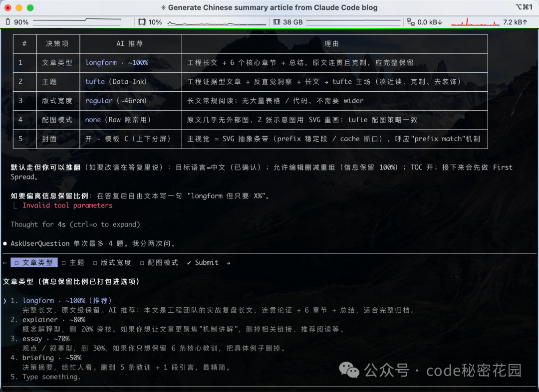Click the red 'Invalid tool parameters' message
539x392 pixels.
67,205
